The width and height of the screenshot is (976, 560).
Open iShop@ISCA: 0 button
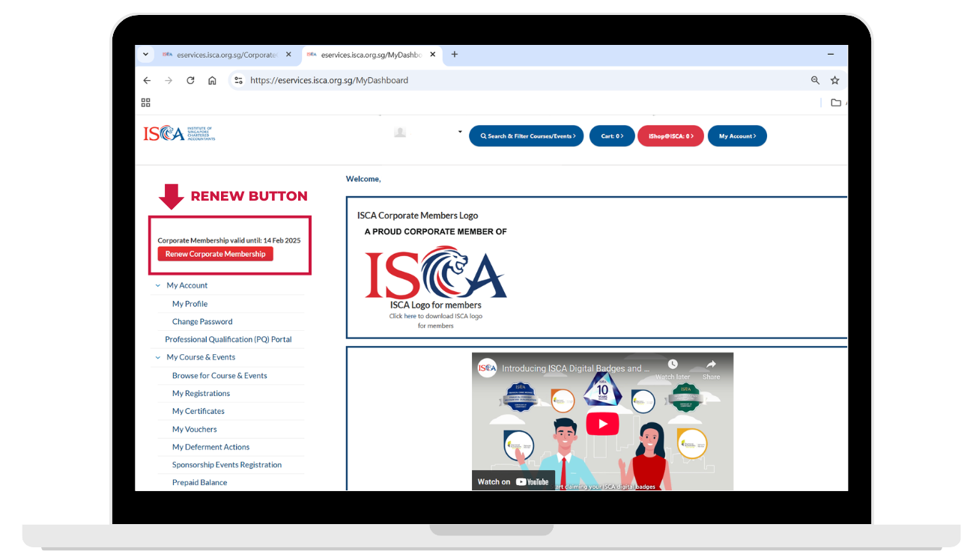click(670, 136)
